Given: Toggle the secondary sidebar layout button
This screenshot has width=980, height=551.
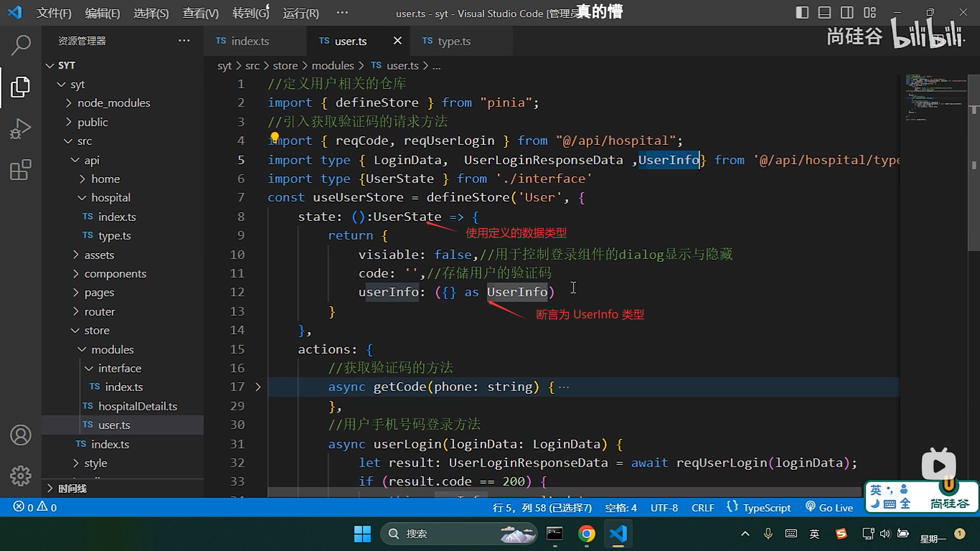Looking at the screenshot, I should pos(847,13).
